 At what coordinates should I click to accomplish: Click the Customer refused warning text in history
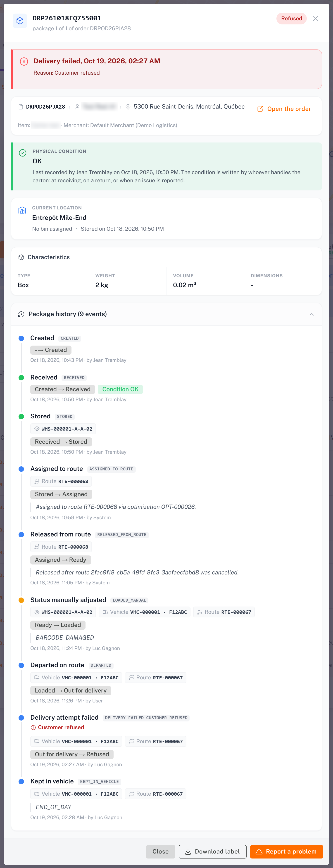[x=61, y=727]
